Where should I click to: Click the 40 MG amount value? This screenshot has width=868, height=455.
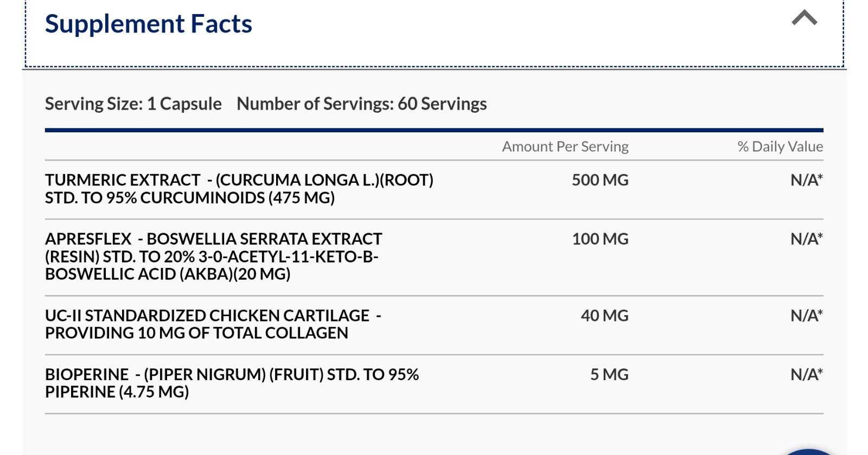tap(604, 316)
